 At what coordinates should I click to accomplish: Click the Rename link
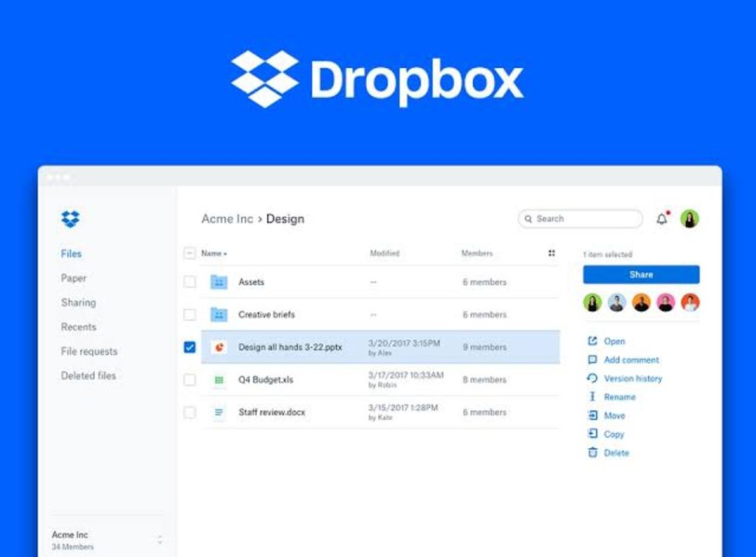tap(619, 397)
